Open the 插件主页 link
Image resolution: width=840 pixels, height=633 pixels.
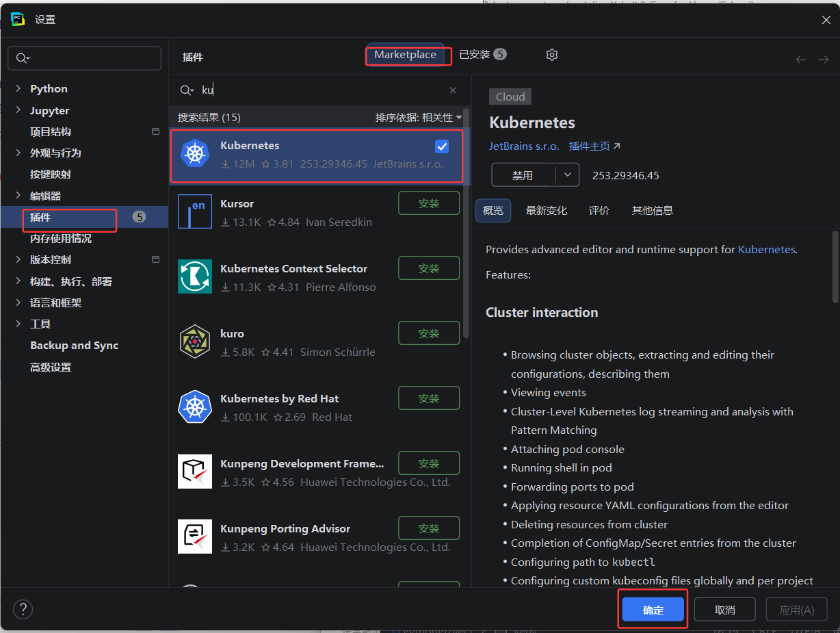[594, 146]
